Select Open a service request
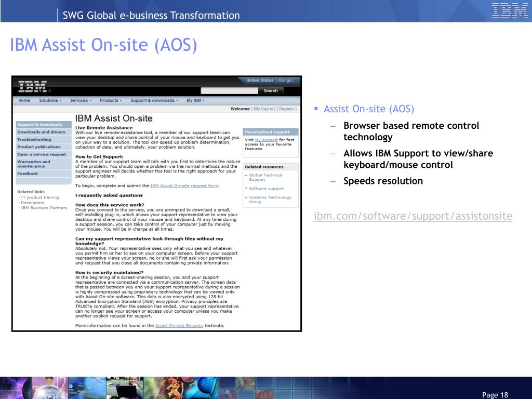Viewport: 532px width, 399px height. [44, 154]
